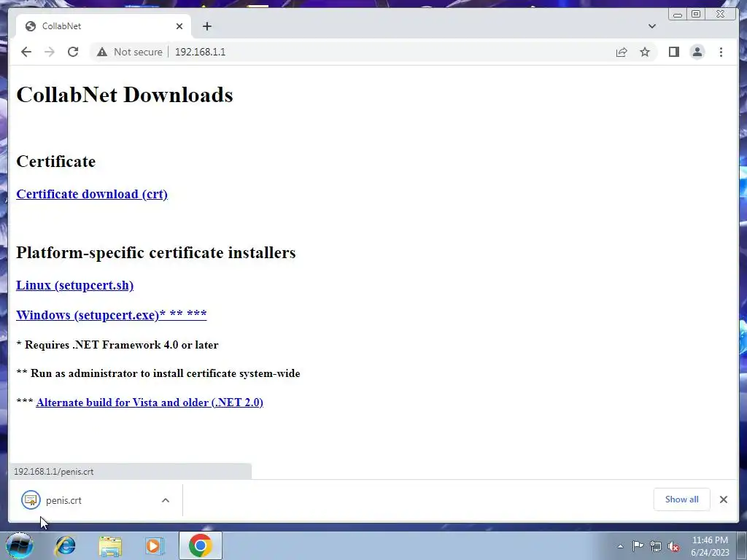Click the muted volume tray icon
This screenshot has width=747, height=560.
tap(673, 546)
